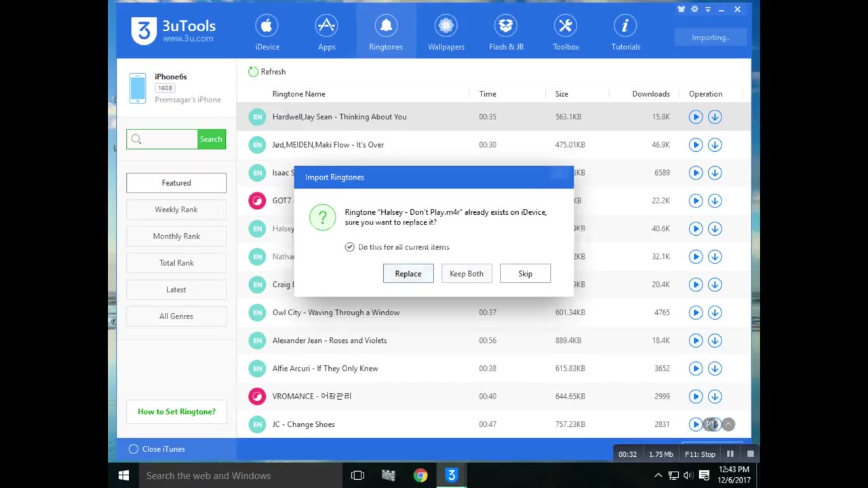Open the Wallpapers tab

[x=446, y=33]
